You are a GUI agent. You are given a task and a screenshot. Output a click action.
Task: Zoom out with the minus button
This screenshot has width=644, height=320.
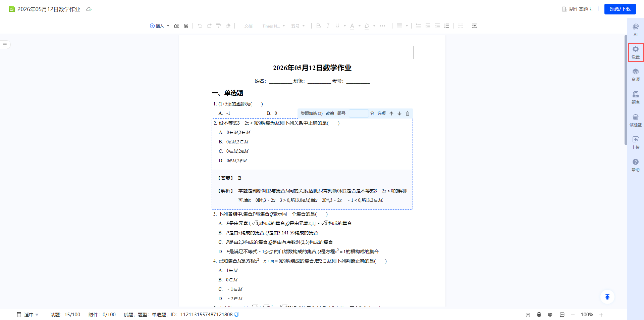[573, 315]
